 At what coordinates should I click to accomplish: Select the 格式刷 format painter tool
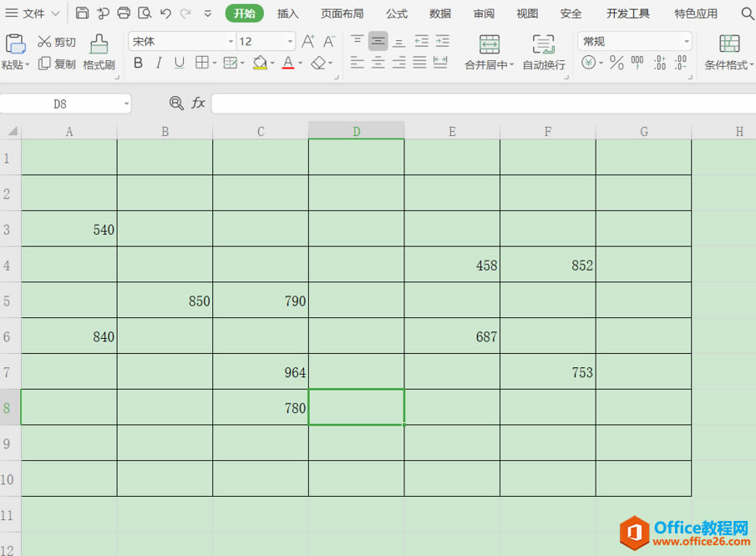pyautogui.click(x=98, y=53)
